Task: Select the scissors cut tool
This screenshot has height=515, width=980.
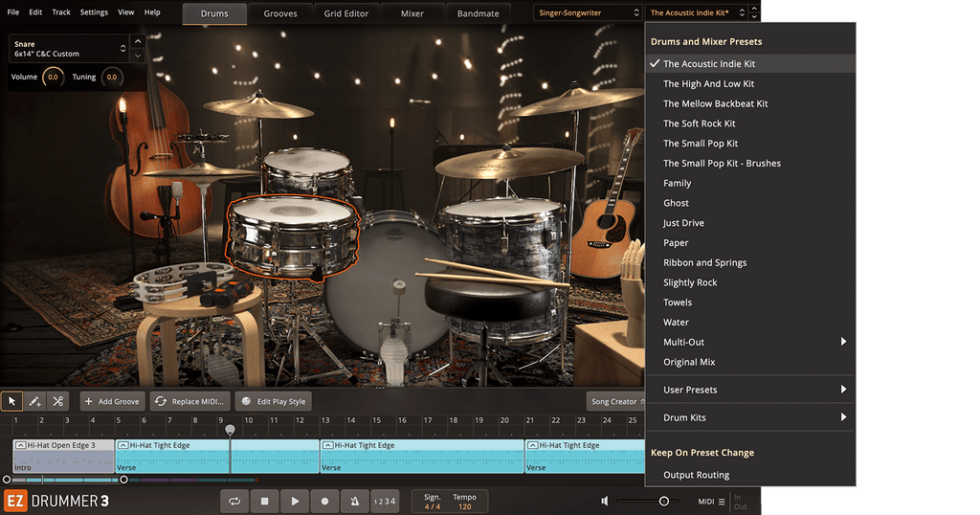Action: (x=58, y=401)
